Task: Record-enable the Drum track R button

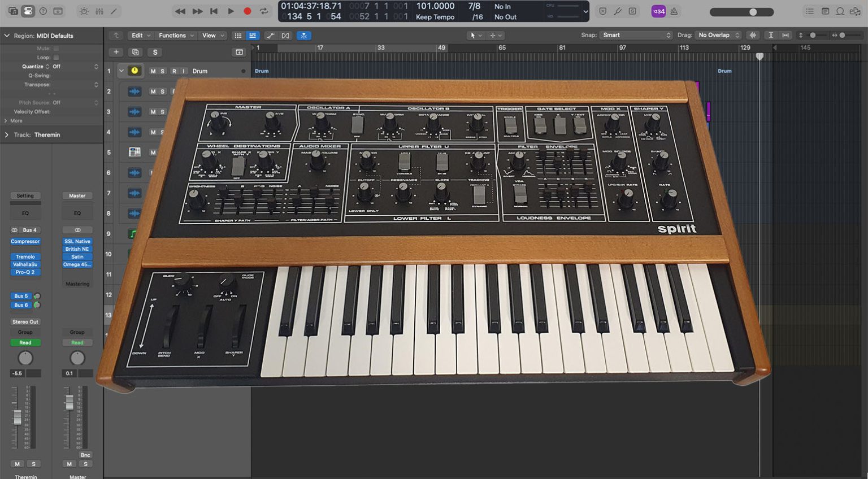Action: (x=174, y=71)
